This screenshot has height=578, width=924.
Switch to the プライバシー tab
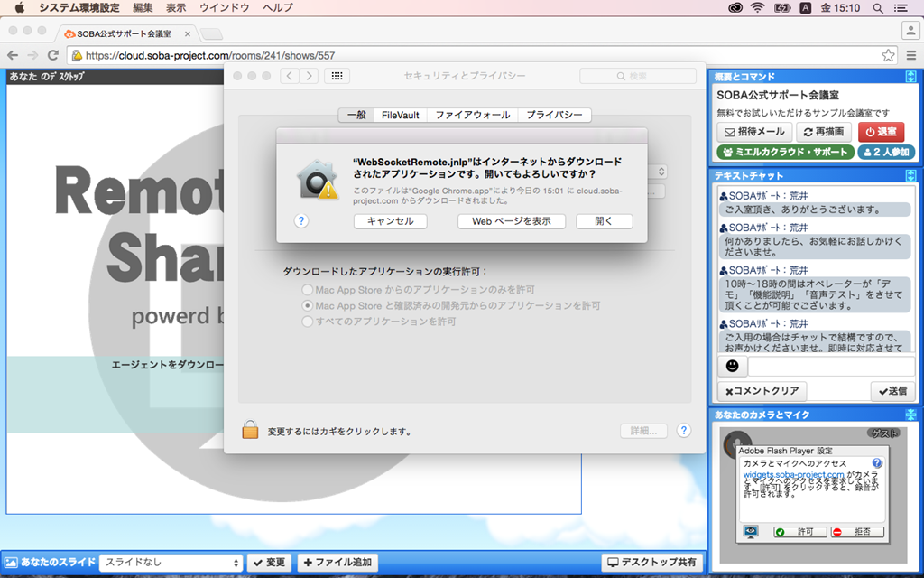555,115
